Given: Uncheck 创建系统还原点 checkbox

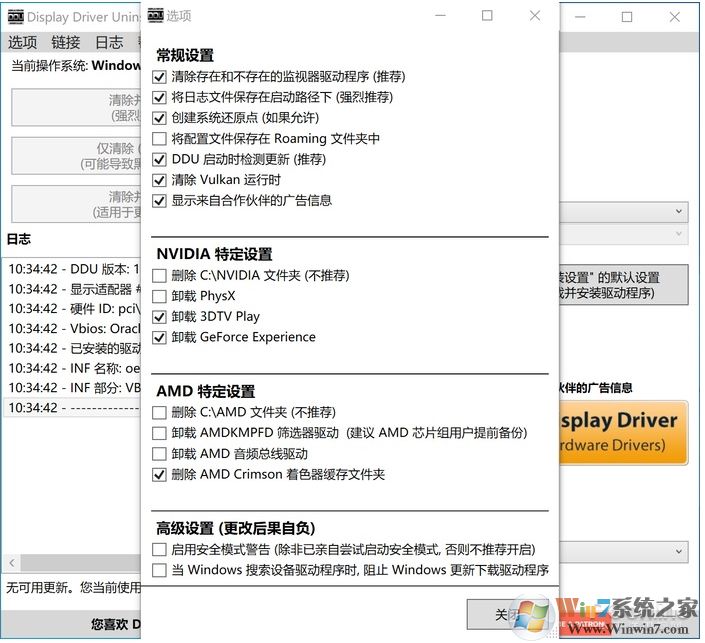Looking at the screenshot, I should [x=159, y=118].
